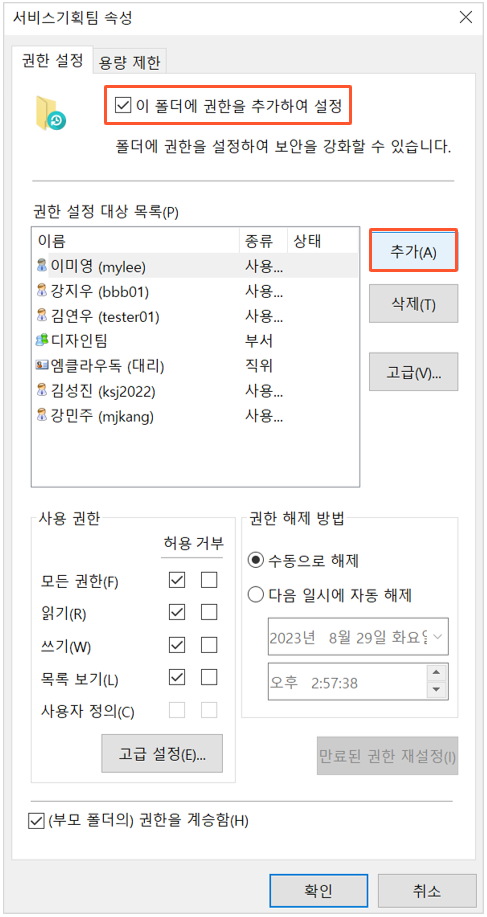Click the user icon beside 강민주 (mjkang)
The height and width of the screenshot is (917, 487).
tap(42, 416)
